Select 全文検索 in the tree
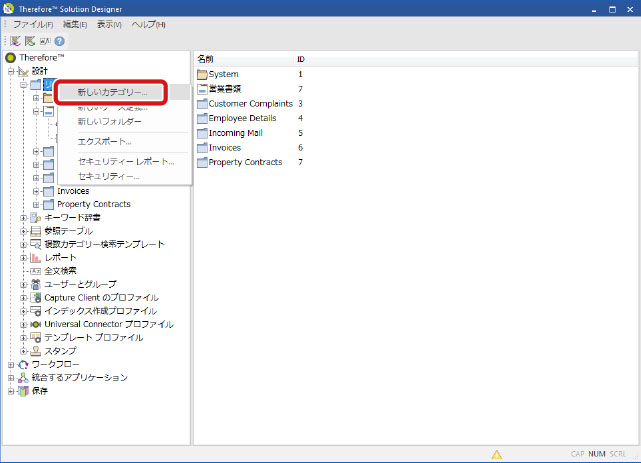Image resolution: width=641 pixels, height=463 pixels. click(60, 271)
